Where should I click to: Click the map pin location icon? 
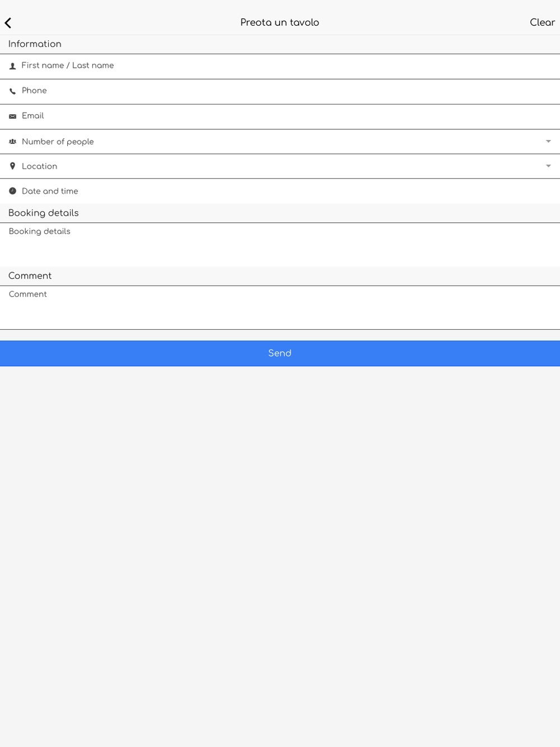tap(12, 166)
